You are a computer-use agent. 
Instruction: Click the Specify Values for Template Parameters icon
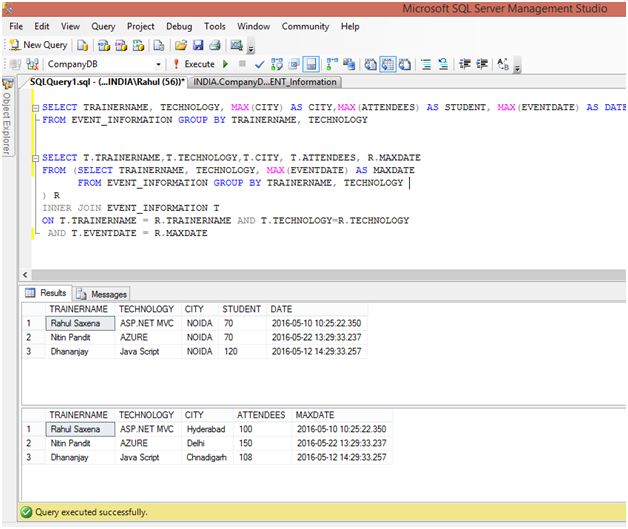(502, 64)
